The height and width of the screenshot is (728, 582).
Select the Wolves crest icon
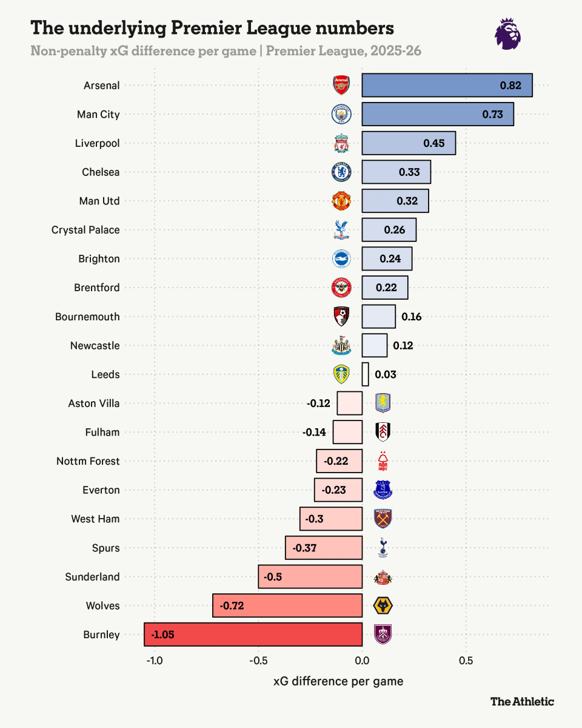click(383, 606)
